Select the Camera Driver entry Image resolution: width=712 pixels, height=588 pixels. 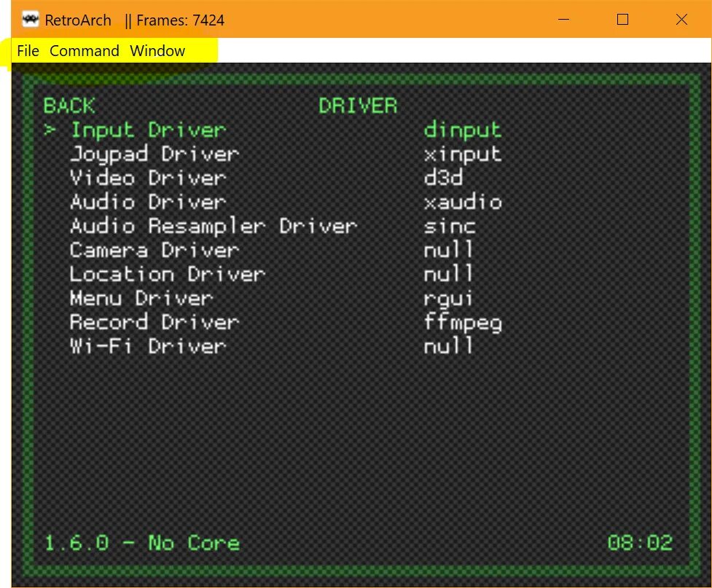point(154,250)
